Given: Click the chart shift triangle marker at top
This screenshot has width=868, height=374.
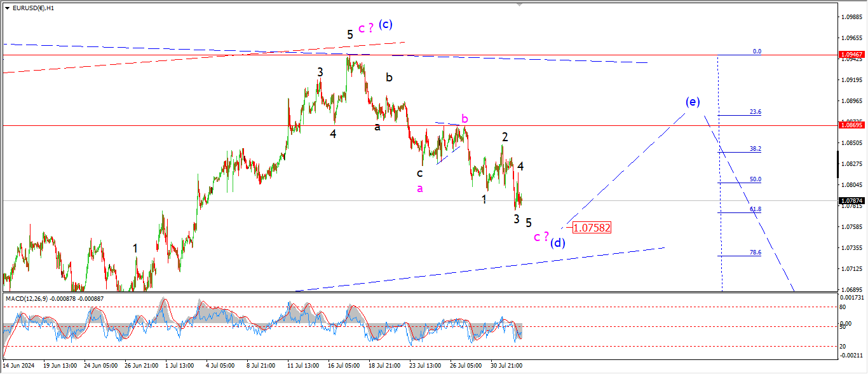Looking at the screenshot, I should point(520,4).
